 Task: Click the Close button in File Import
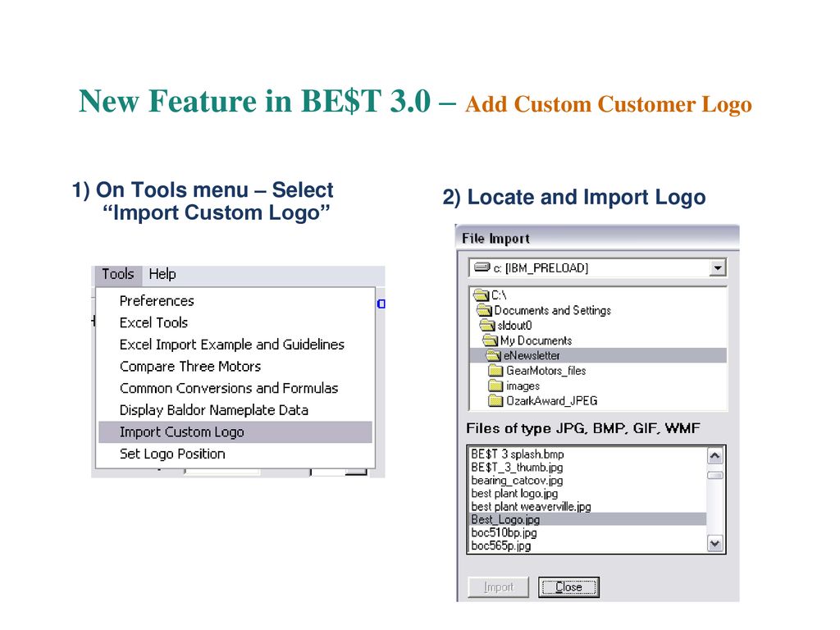click(568, 587)
